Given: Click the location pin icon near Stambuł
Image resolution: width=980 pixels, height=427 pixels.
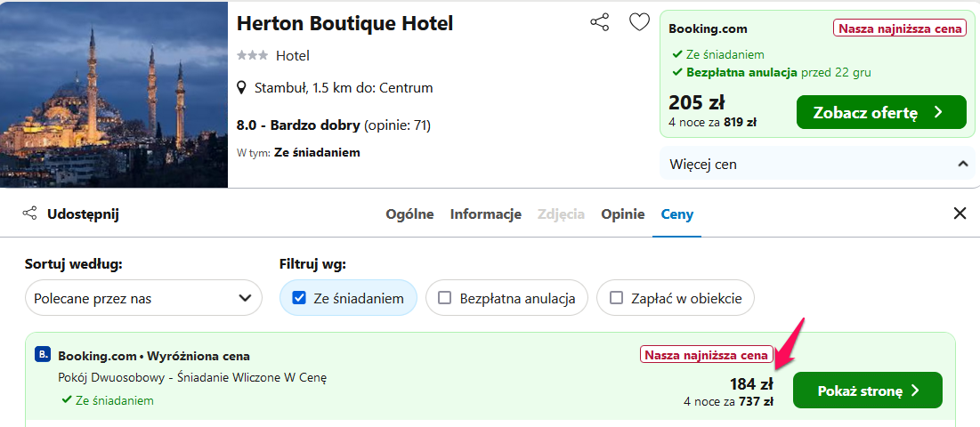Looking at the screenshot, I should coord(242,87).
